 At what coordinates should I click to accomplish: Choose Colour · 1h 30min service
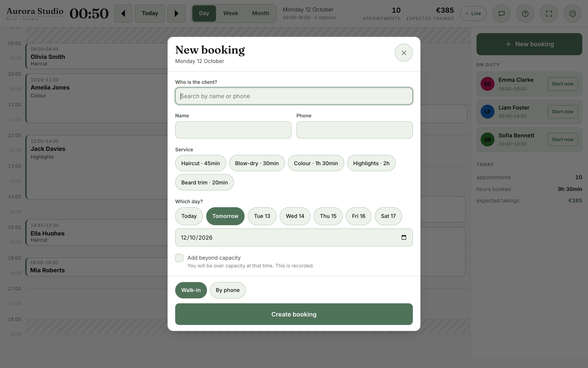[316, 163]
